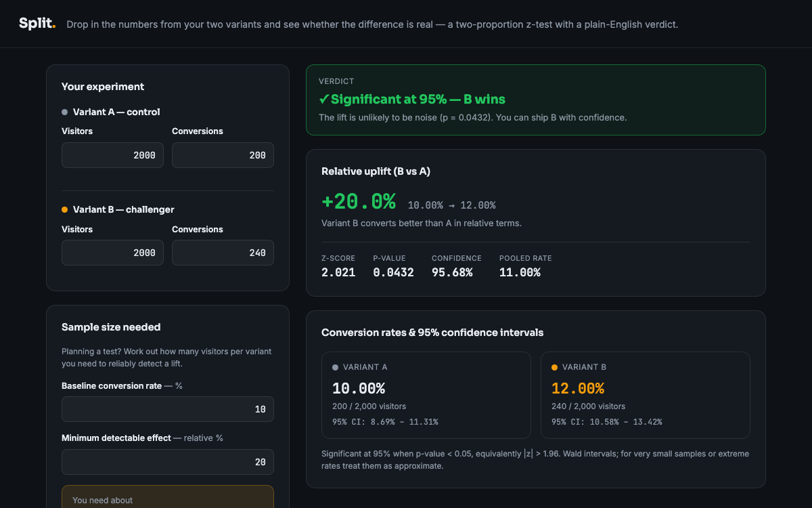The image size is (812, 508).
Task: Click the 'You need about' result box text
Action: click(103, 501)
